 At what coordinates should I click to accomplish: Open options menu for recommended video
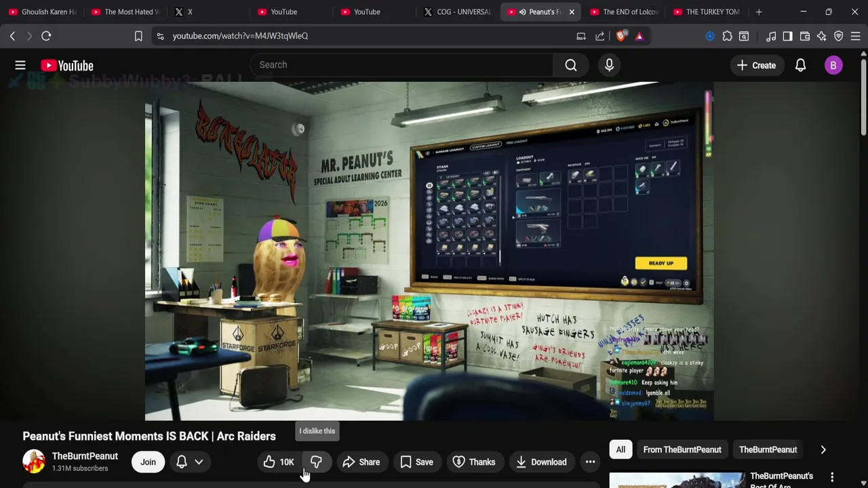[x=832, y=477]
